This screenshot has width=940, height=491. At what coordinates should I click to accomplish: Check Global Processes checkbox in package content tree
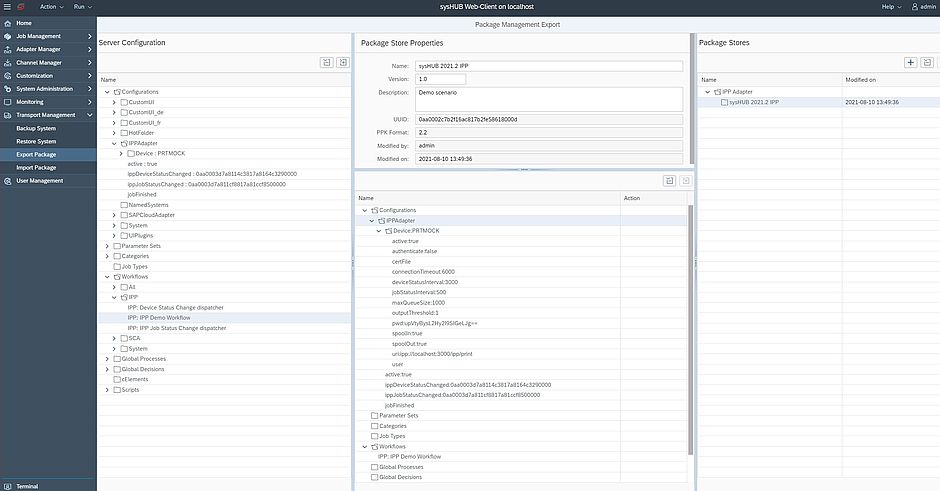click(374, 467)
